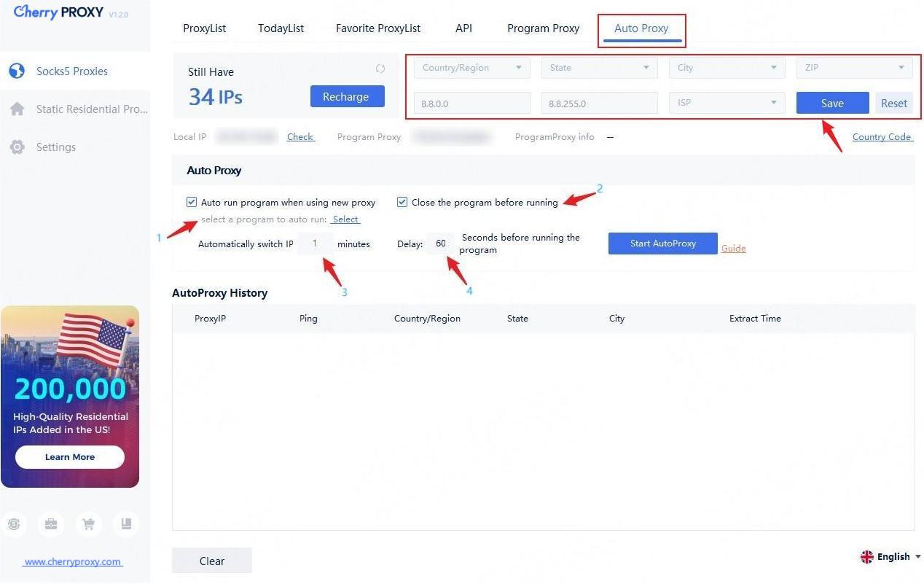Click the currency exchange icon at bottom
The image size is (924, 584).
[x=14, y=523]
